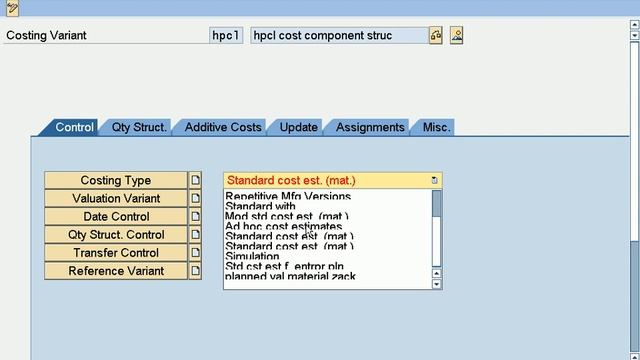The width and height of the screenshot is (640, 360).
Task: Select Ad hoc cost estimates option
Action: 284,226
